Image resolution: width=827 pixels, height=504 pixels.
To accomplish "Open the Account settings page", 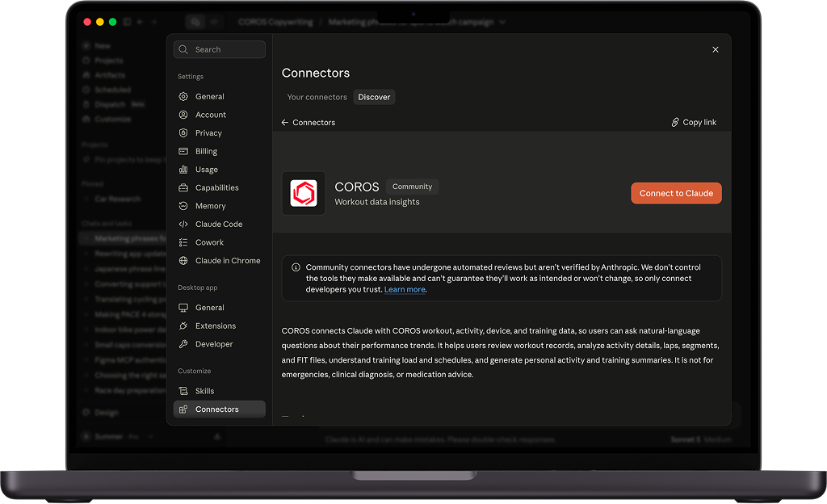I will click(219, 115).
